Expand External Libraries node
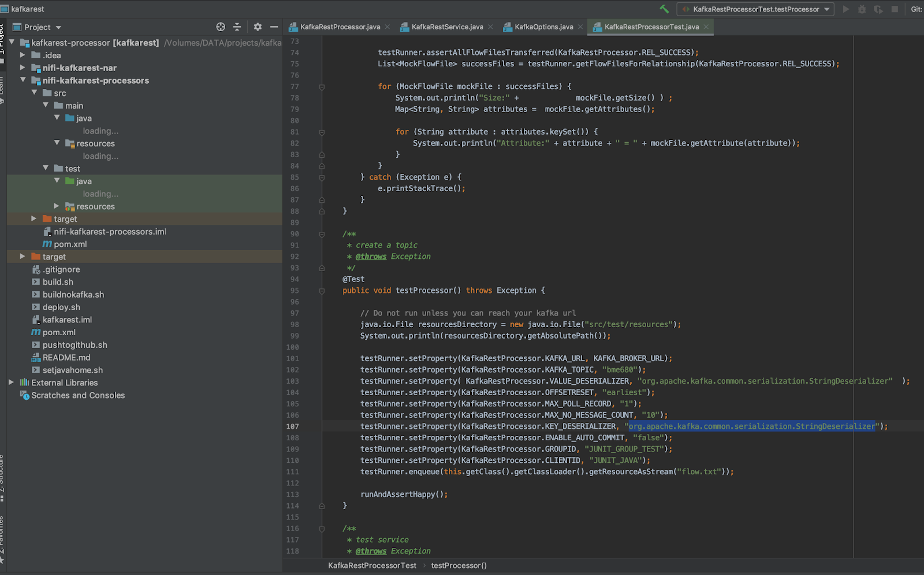This screenshot has width=924, height=575. 11,383
